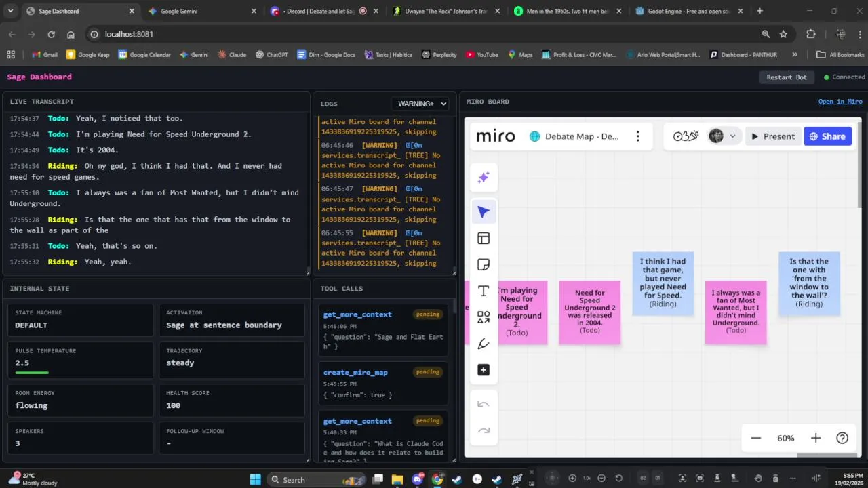The image size is (868, 488).
Task: Click Miro zoom level 60%
Action: pos(786,439)
